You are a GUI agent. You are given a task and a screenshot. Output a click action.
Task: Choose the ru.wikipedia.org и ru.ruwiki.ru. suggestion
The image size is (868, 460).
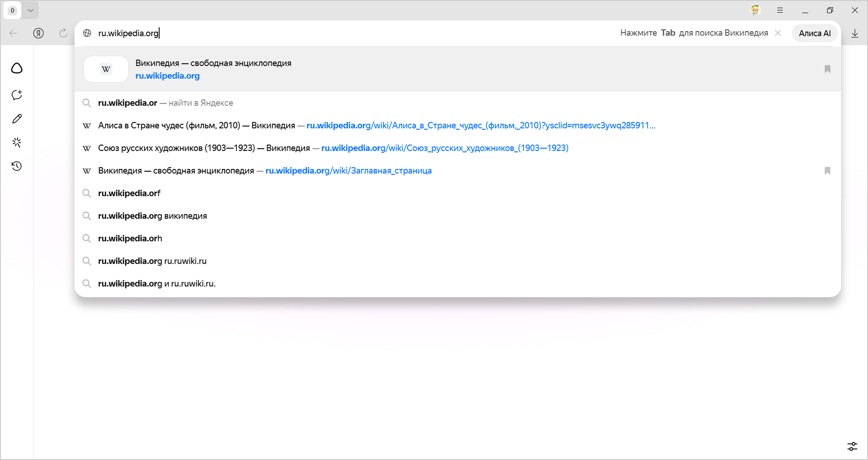click(458, 283)
